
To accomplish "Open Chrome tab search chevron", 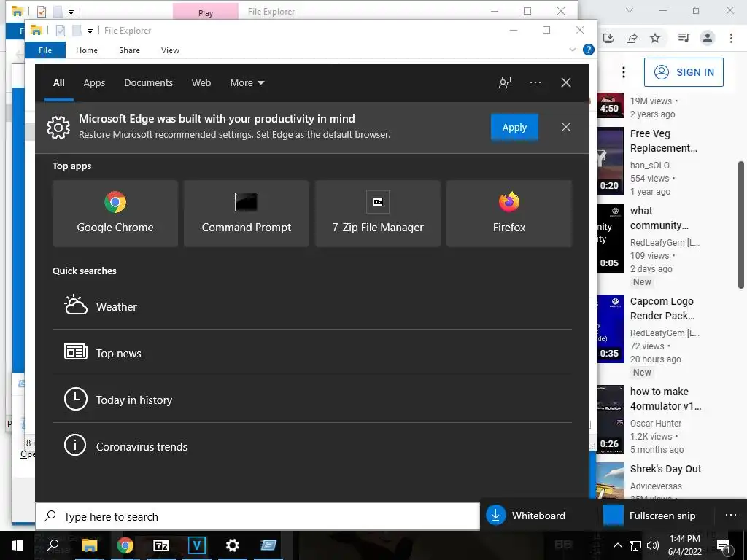I will tap(629, 10).
